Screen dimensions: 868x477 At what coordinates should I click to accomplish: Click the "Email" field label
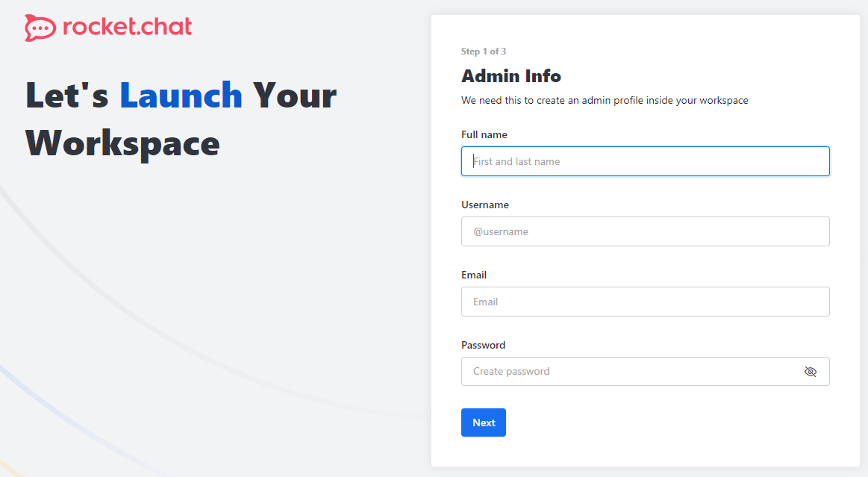tap(474, 275)
